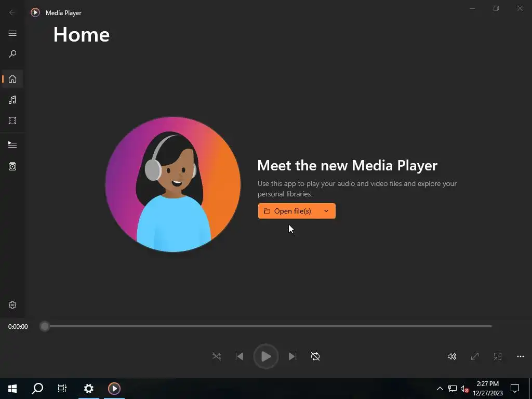Skip to previous track
532x399 pixels.
point(240,356)
